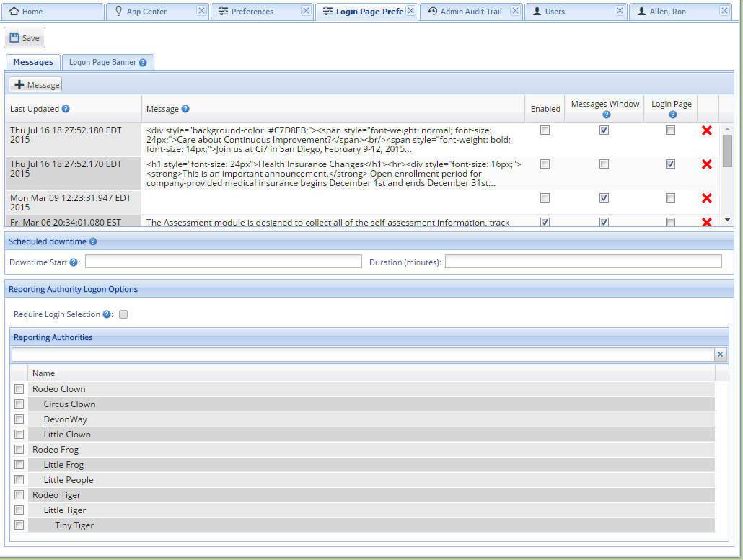Click help icon next to Require Login Selection
This screenshot has width=743, height=560.
pos(107,314)
